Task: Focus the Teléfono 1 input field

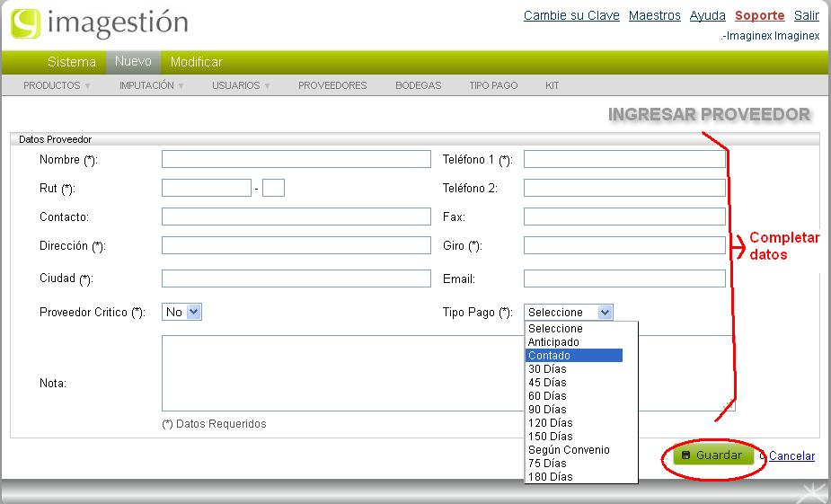Action: (x=624, y=159)
